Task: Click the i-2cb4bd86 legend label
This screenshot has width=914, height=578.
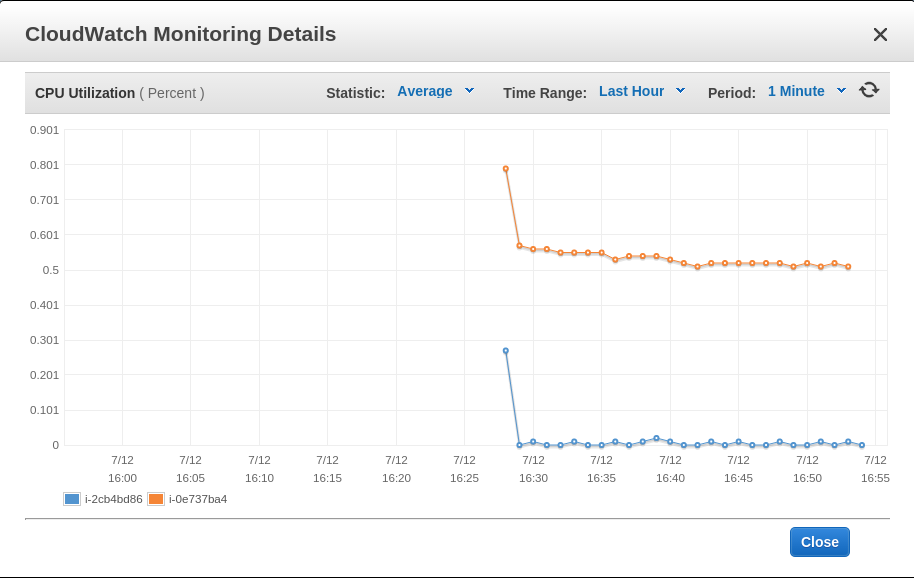Action: coord(114,499)
